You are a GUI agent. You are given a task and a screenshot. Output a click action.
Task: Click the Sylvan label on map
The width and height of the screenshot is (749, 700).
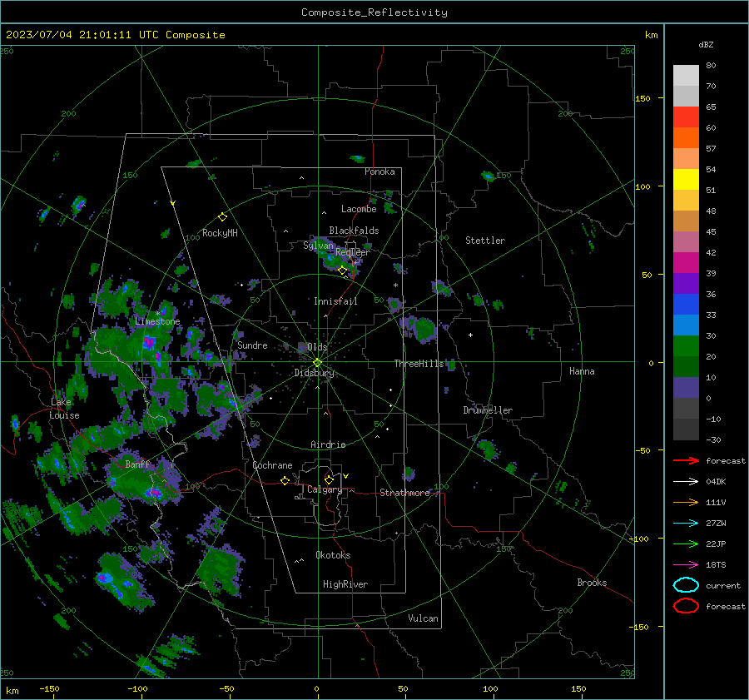[318, 246]
